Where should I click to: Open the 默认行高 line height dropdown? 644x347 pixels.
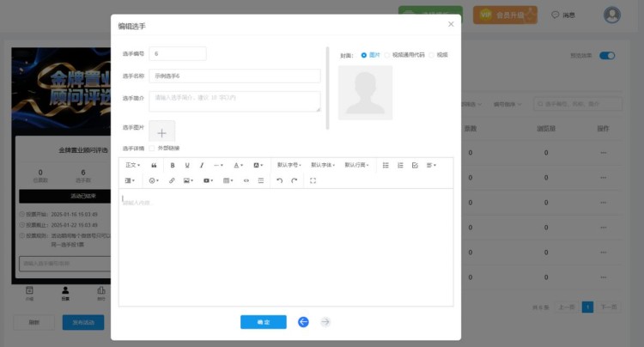click(357, 165)
